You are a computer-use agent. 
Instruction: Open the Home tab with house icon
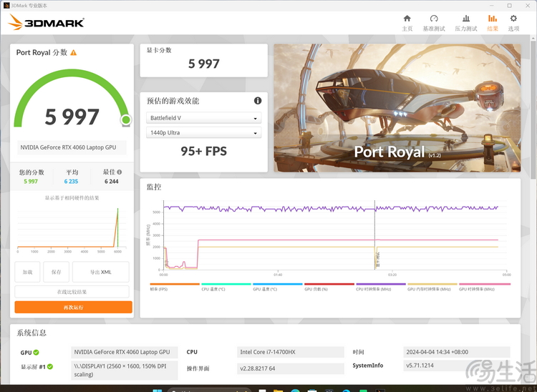click(x=407, y=23)
